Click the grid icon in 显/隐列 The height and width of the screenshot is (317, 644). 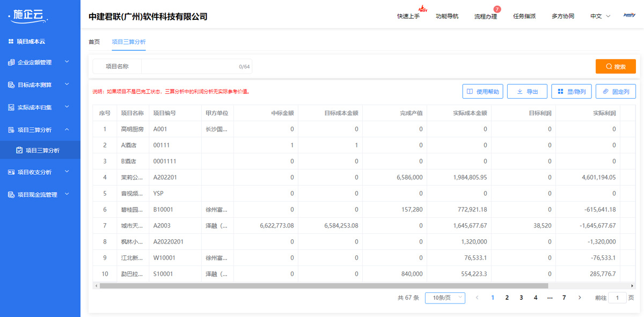click(x=560, y=92)
